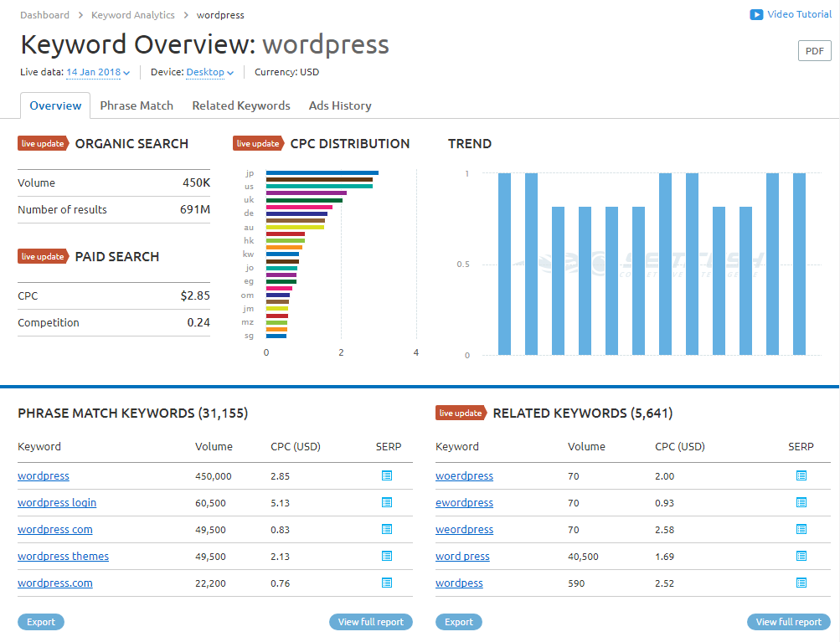Click live update badge beside Organic Search
840x642 pixels.
click(44, 143)
